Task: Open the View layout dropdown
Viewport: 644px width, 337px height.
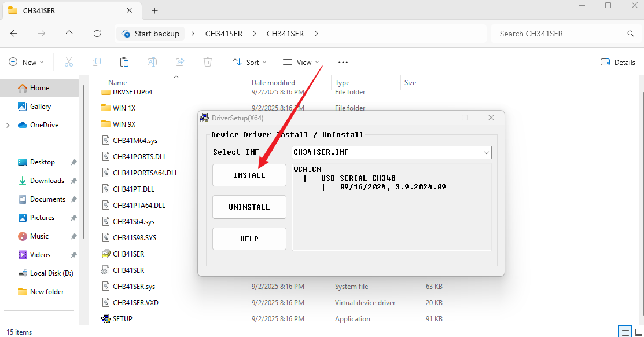Action: coord(301,62)
